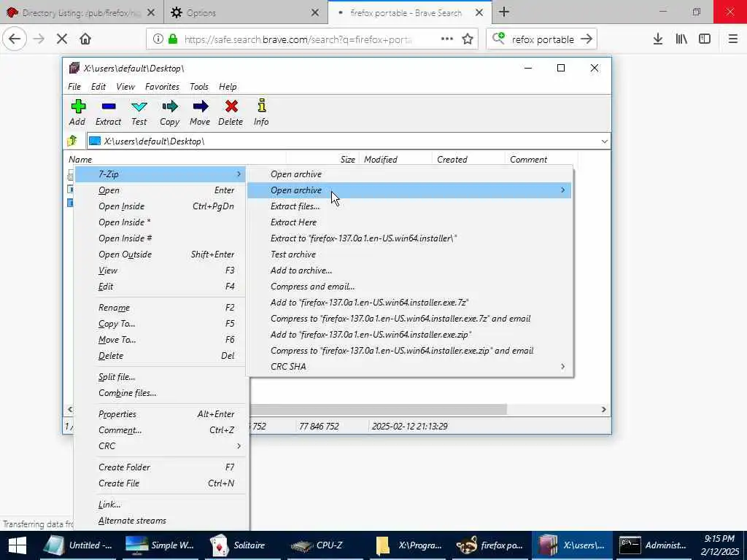This screenshot has width=747, height=560.
Task: Sort by Created column header
Action: click(x=468, y=160)
